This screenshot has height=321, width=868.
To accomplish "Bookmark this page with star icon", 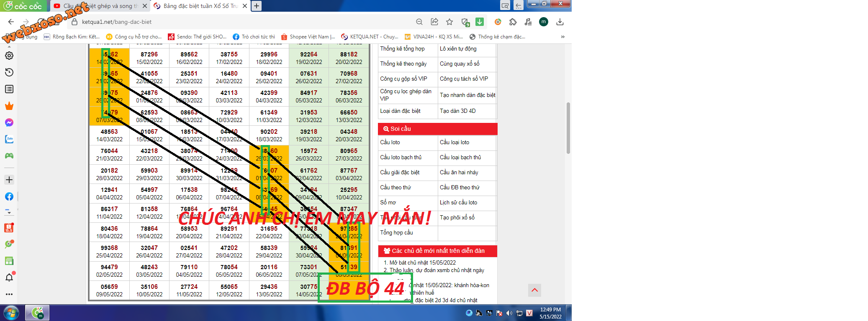I will point(449,22).
